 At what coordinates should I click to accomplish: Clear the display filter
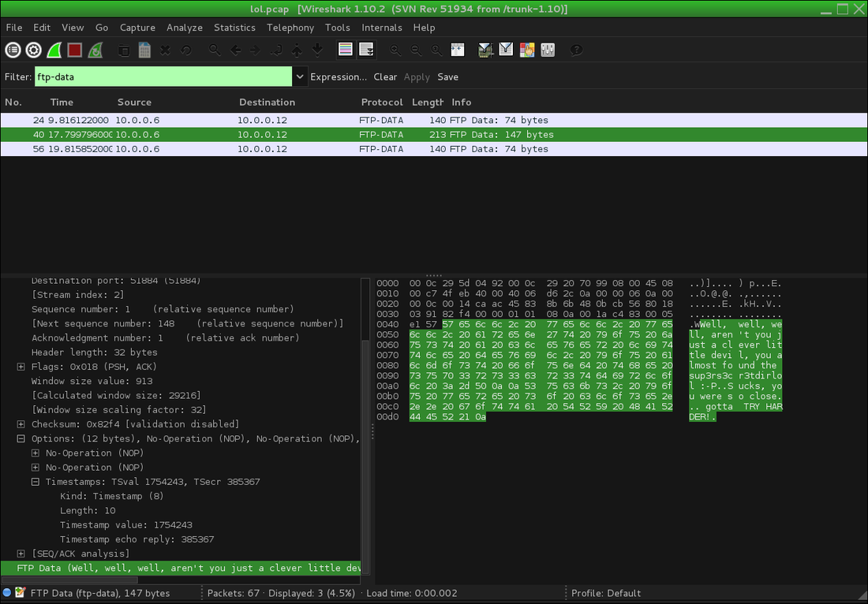(x=385, y=77)
